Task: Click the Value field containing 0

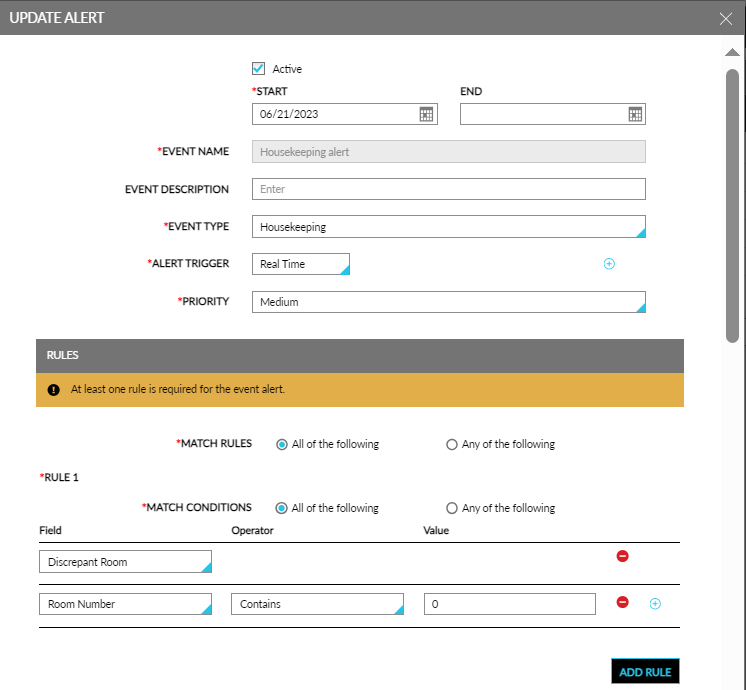Action: pos(510,604)
